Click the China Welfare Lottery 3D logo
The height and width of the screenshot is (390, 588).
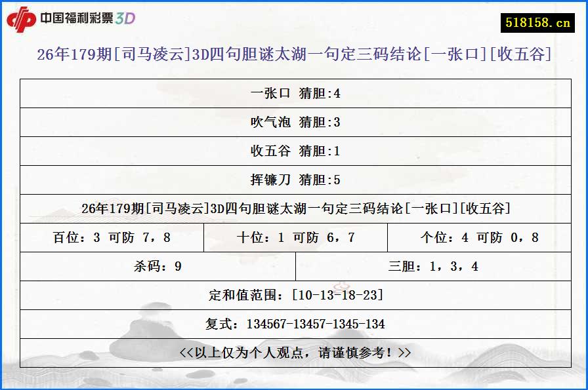click(72, 19)
